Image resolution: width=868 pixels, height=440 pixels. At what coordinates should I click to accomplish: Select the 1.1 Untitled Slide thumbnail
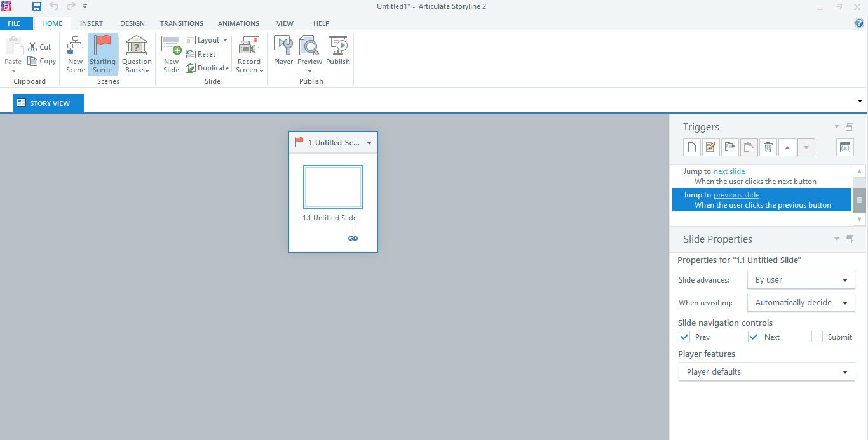pos(332,187)
